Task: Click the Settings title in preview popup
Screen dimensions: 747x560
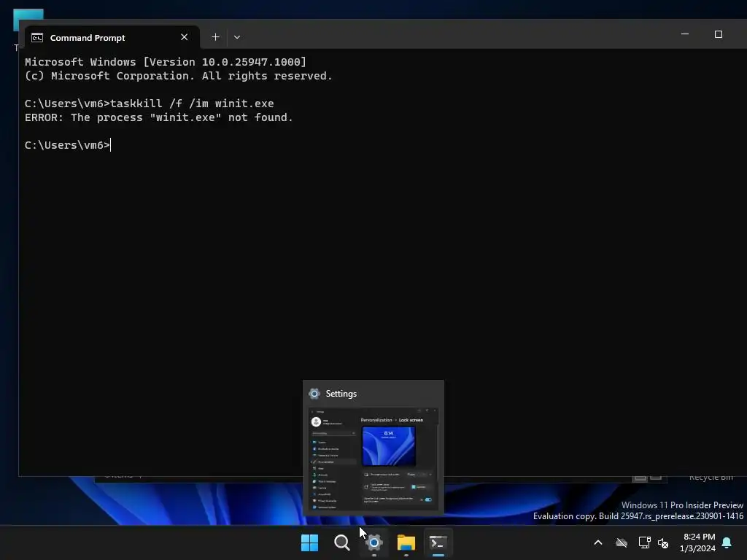Action: click(341, 394)
